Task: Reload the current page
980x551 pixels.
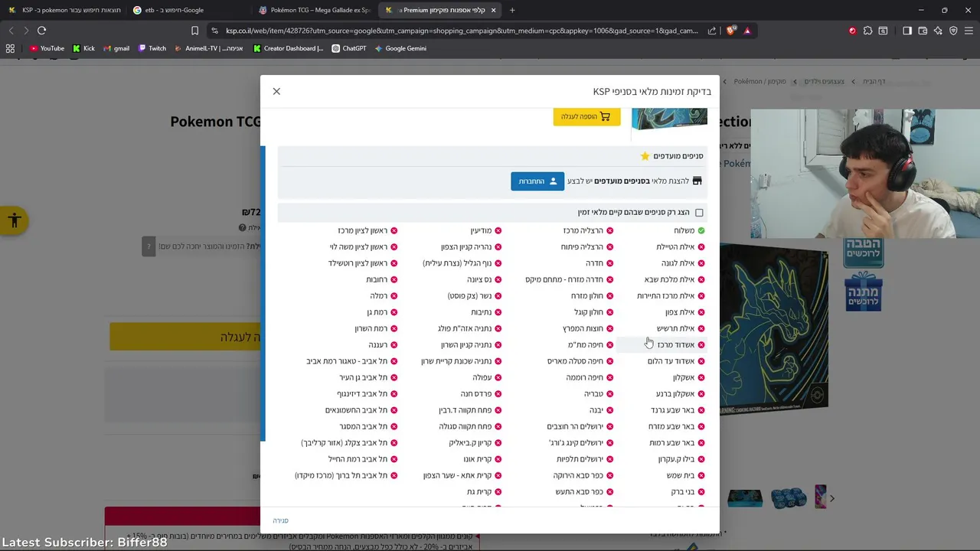Action: point(41,31)
